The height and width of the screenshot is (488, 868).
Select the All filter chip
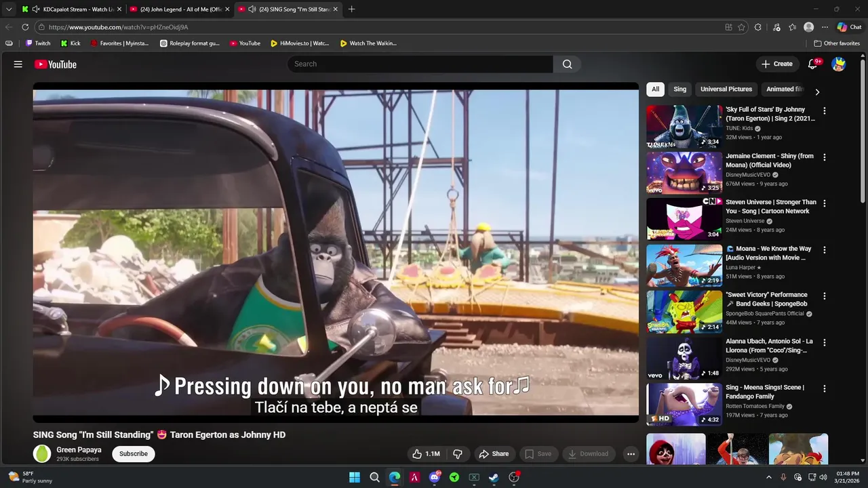(x=655, y=89)
